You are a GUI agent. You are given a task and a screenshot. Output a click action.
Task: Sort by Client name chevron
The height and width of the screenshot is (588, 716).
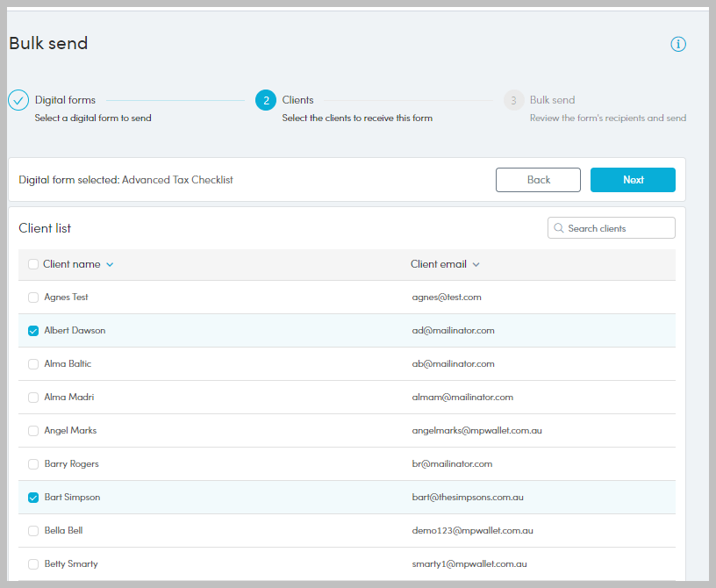coord(110,265)
